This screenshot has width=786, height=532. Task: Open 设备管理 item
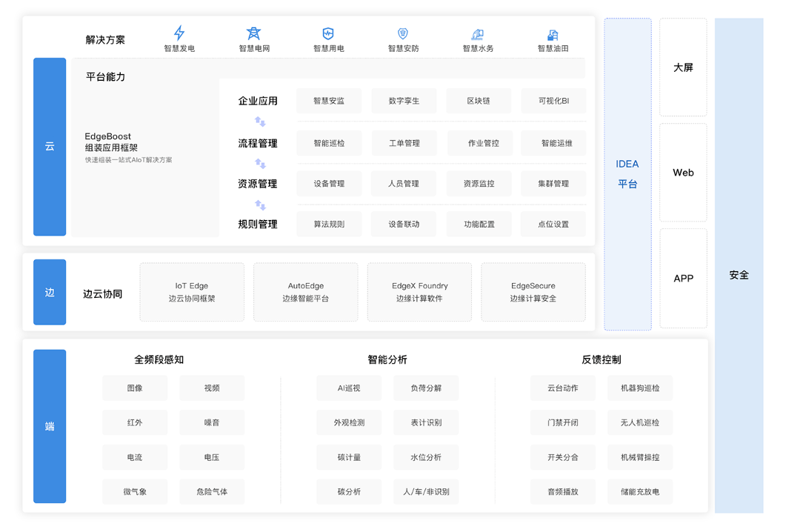click(329, 184)
